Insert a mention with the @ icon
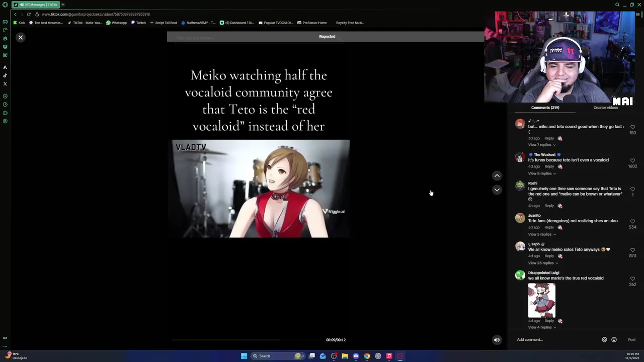 pyautogui.click(x=604, y=340)
